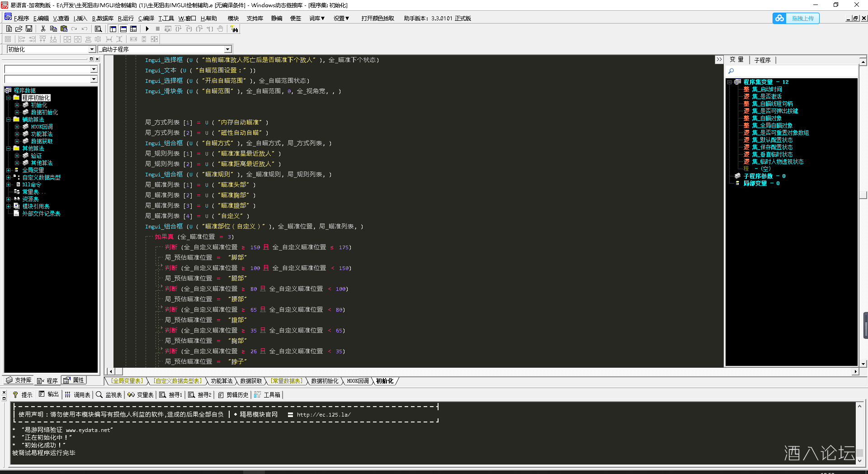Switch to the 属性 properties panel tab

74,380
